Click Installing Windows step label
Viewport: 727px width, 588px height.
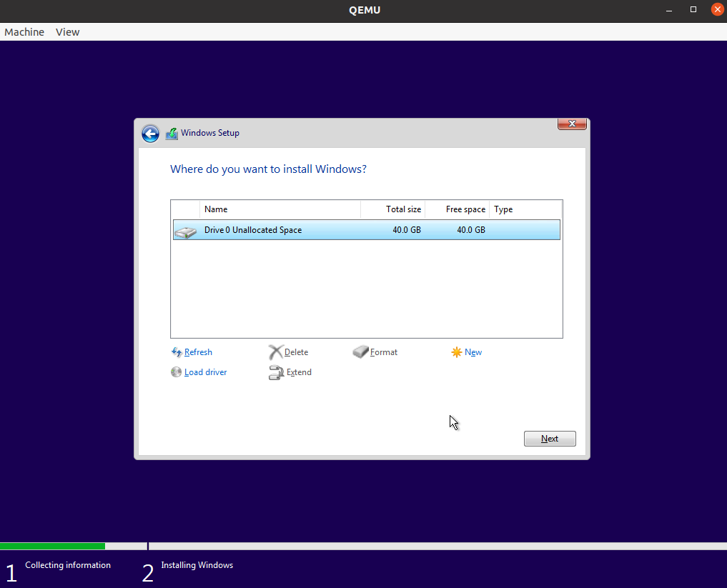tap(197, 565)
